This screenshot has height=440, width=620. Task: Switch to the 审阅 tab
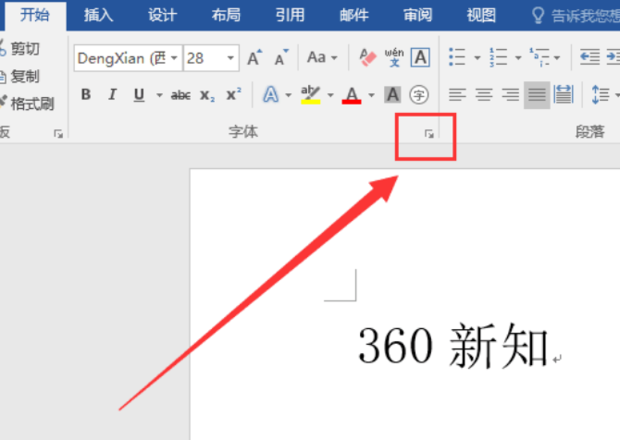[x=418, y=15]
